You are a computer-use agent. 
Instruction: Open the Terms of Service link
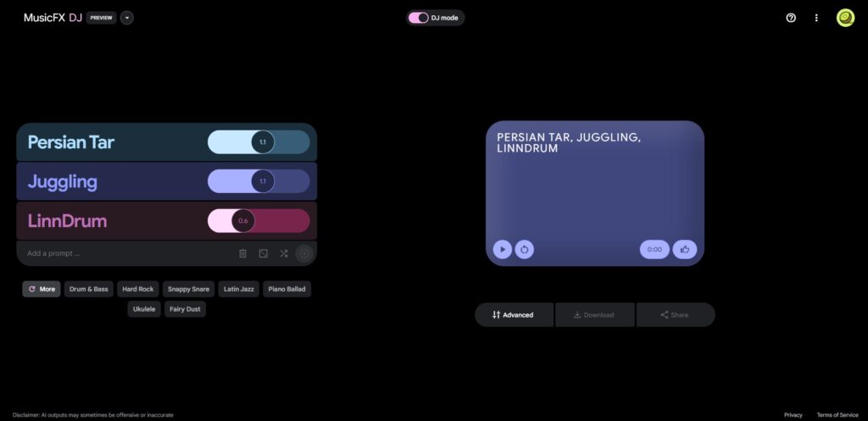pyautogui.click(x=837, y=415)
